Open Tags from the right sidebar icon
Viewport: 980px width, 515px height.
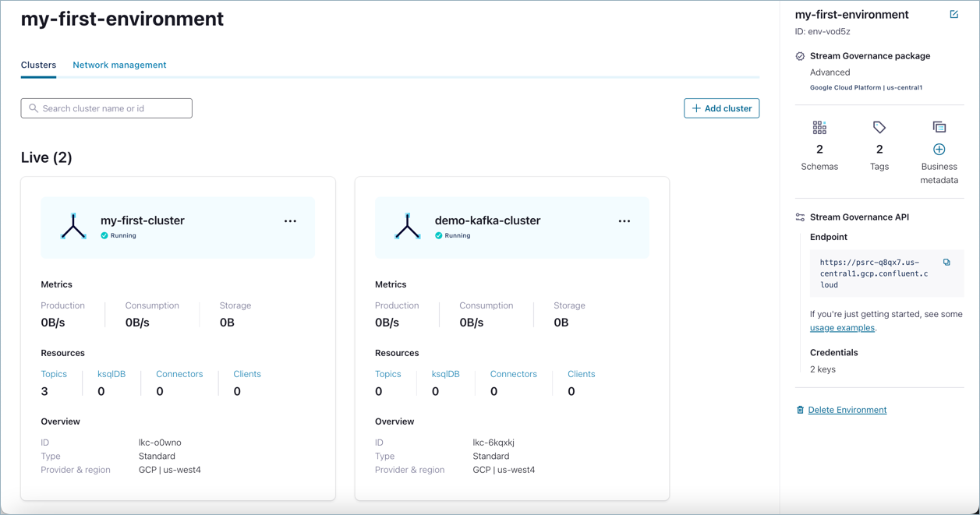pyautogui.click(x=879, y=126)
